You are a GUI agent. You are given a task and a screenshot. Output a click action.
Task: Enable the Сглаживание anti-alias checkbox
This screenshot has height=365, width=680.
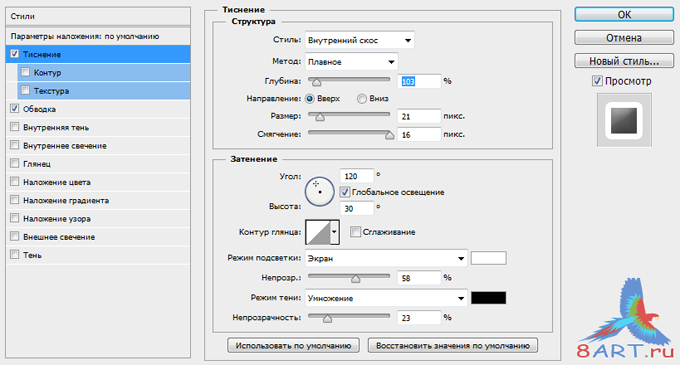[355, 231]
